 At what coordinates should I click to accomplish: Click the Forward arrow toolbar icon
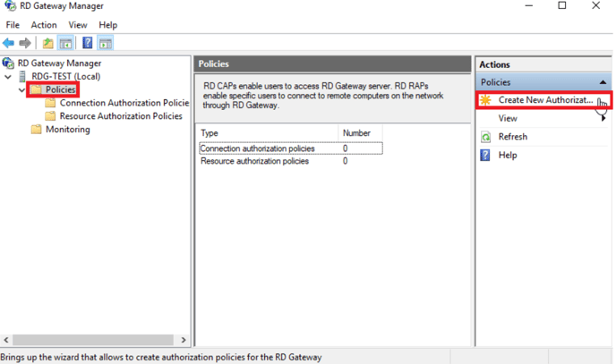tap(25, 43)
